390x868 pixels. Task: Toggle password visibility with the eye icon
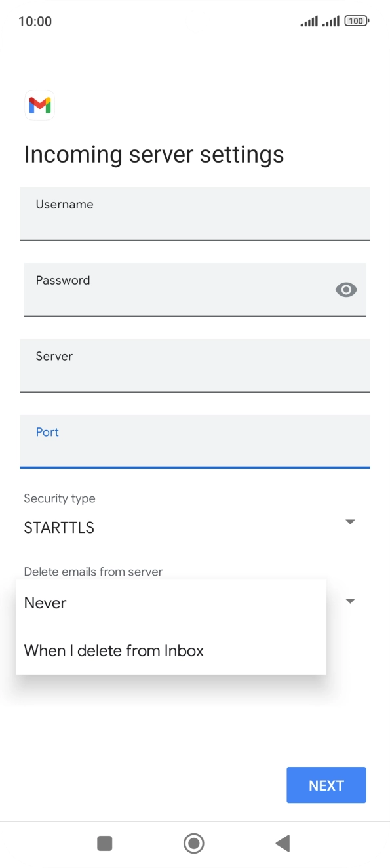[346, 290]
